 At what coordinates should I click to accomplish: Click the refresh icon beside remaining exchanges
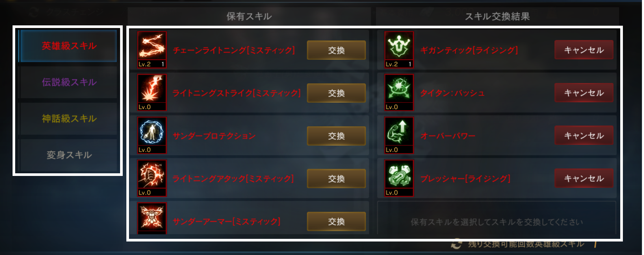coord(457,244)
